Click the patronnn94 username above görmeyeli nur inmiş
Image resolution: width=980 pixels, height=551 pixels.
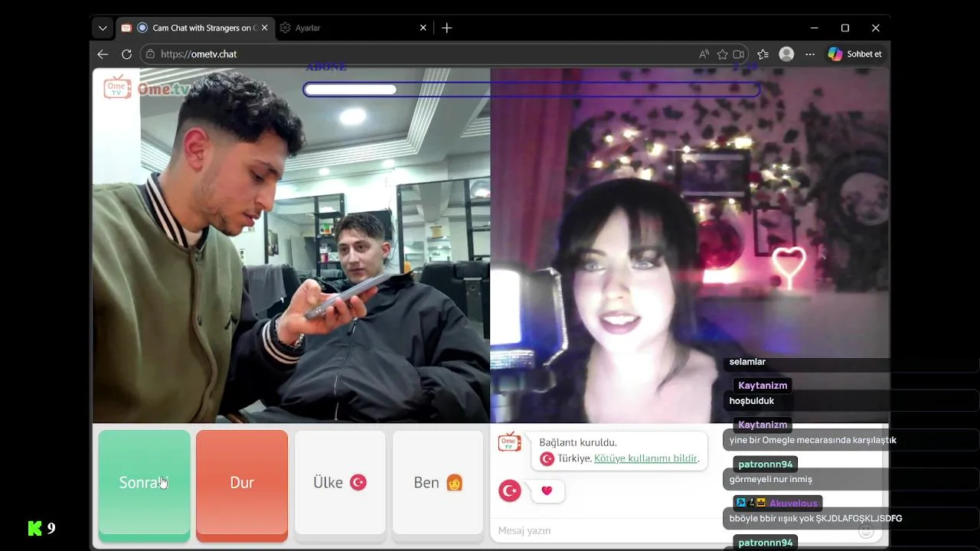[x=766, y=465]
